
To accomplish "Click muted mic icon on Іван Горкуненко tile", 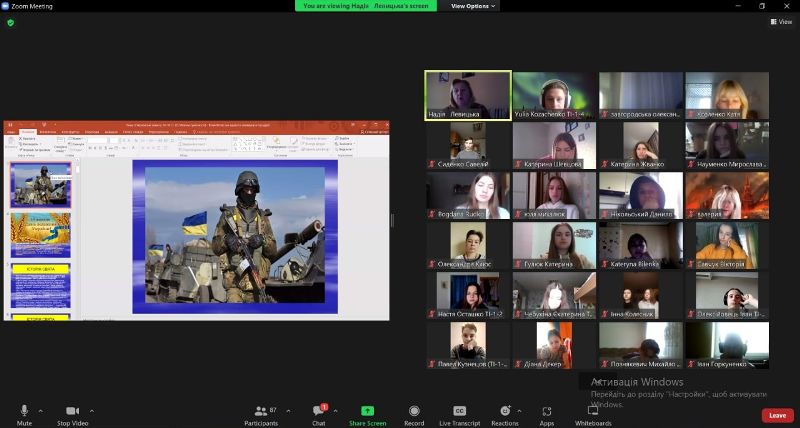I will 691,364.
